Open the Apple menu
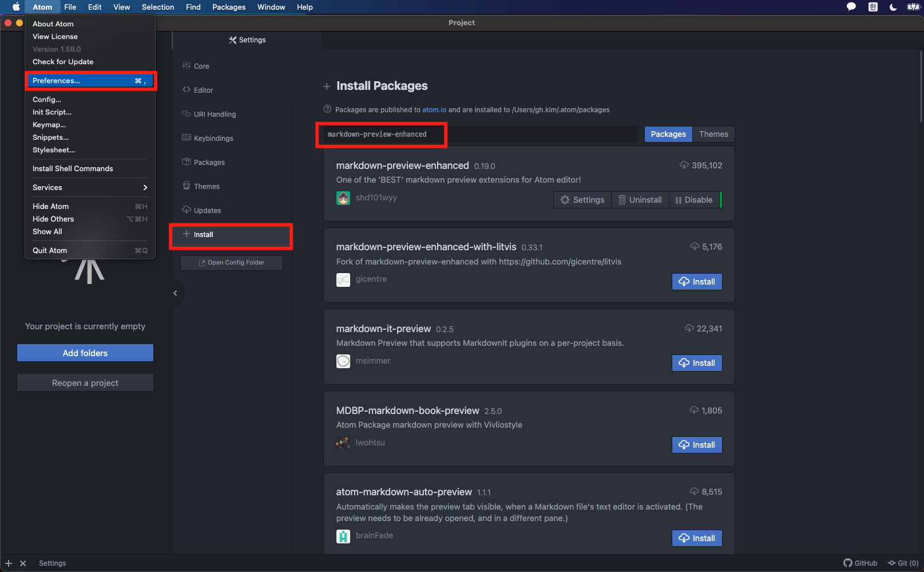Image resolution: width=924 pixels, height=572 pixels. tap(16, 7)
